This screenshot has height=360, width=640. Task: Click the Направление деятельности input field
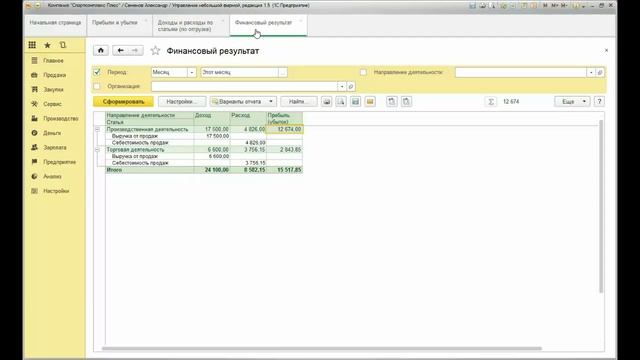521,72
